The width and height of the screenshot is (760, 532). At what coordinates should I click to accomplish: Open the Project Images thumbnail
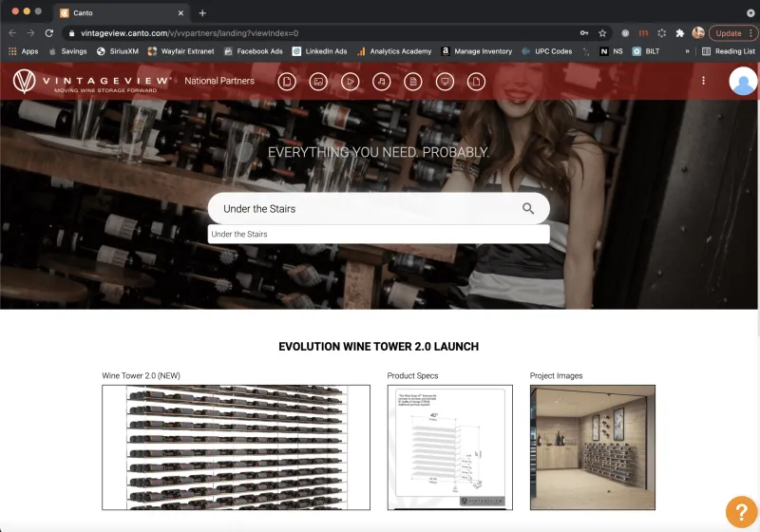pyautogui.click(x=592, y=447)
